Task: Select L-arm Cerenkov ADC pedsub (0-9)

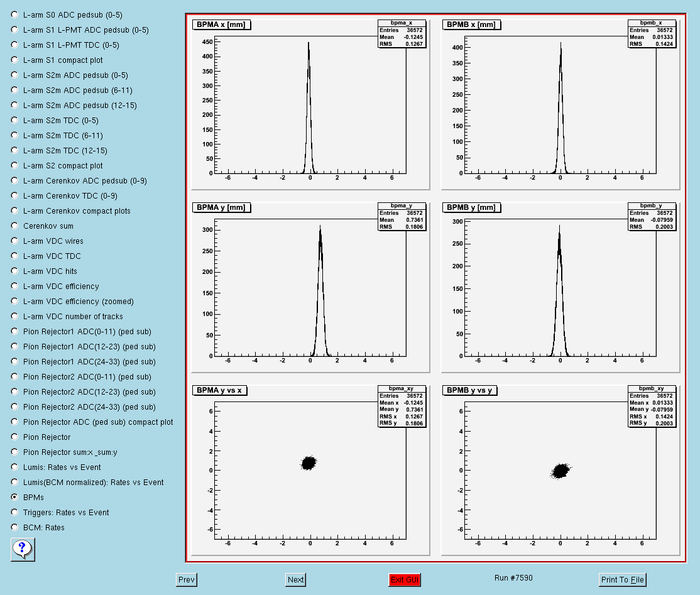Action: coord(14,181)
